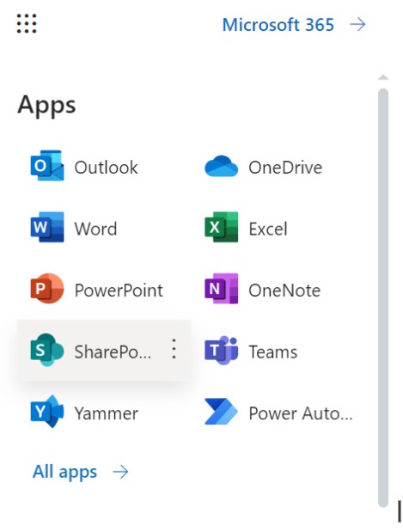This screenshot has width=403, height=532.
Task: Click the arrow beside All apps
Action: click(x=120, y=472)
